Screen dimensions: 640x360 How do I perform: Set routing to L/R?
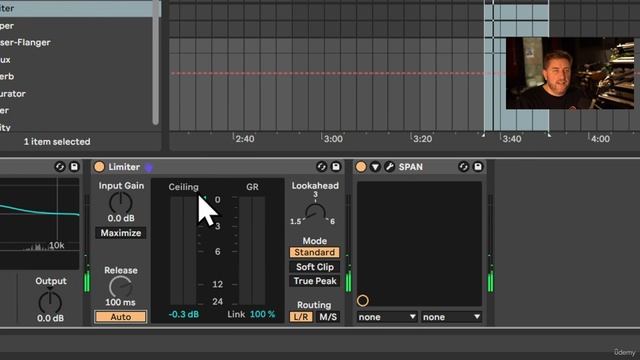tap(301, 317)
